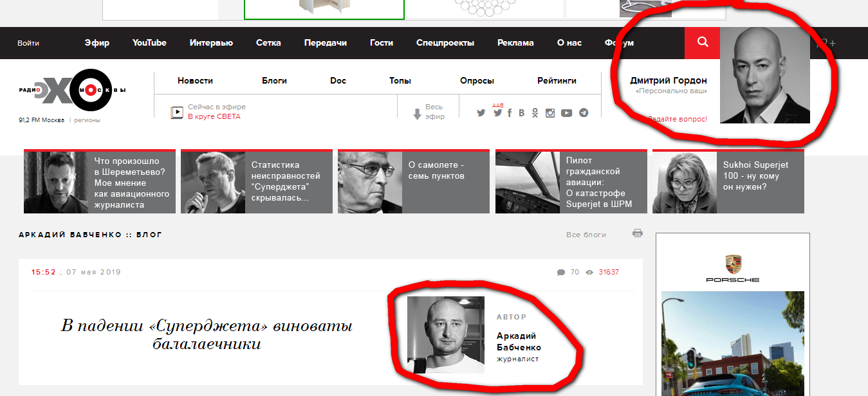Image resolution: width=868 pixels, height=396 pixels.
Task: Open the first Twitter icon link
Action: 481,113
